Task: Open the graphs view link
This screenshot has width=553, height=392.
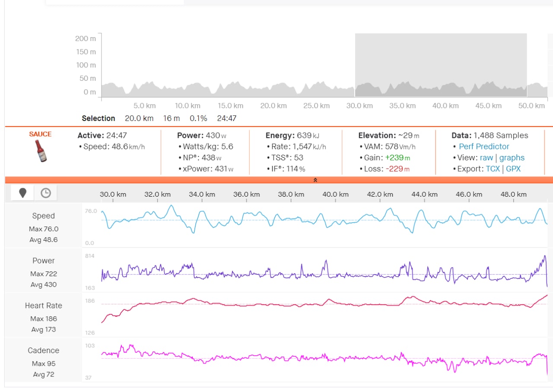Action: (512, 158)
